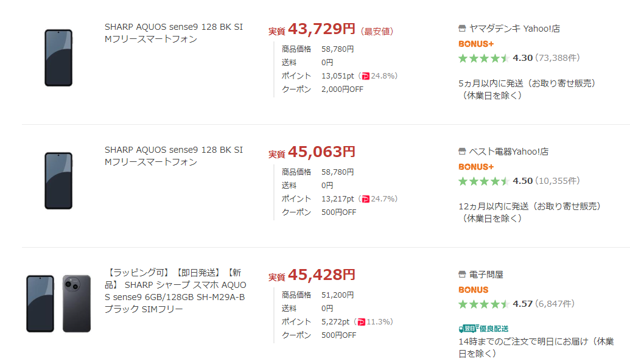Click the 43,729円 lowest price
The height and width of the screenshot is (364, 630).
pos(321,29)
